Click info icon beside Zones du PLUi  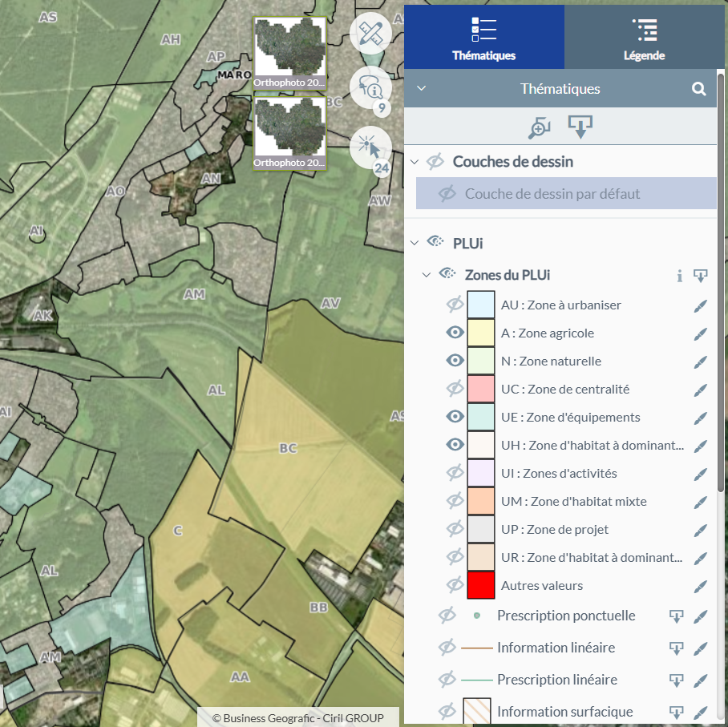tap(679, 276)
